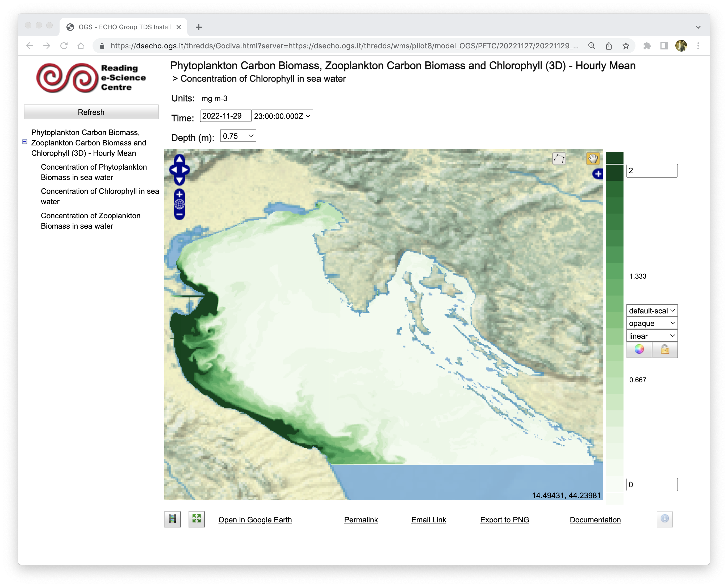Viewport: 728px width, 587px height.
Task: Zoom out using map minus button
Action: pos(179,214)
